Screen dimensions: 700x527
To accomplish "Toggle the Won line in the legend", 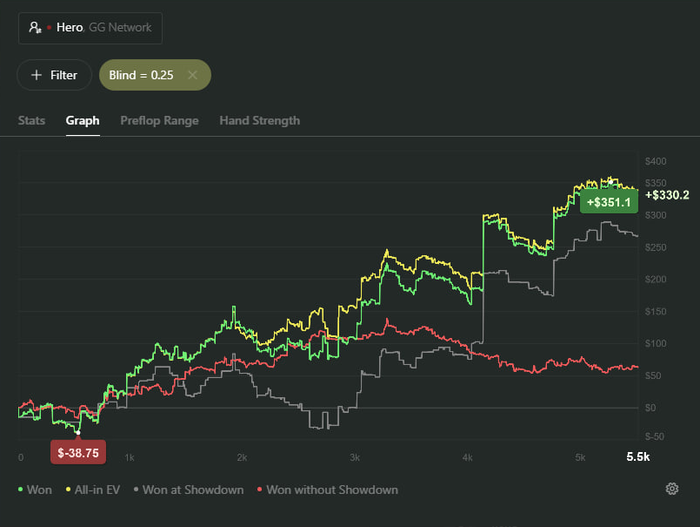I will (x=35, y=490).
